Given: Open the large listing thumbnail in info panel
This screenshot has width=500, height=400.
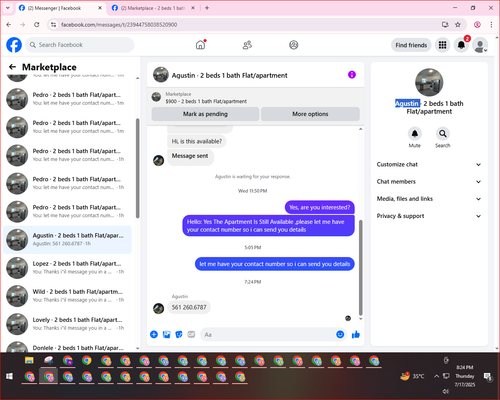Looking at the screenshot, I should point(429,82).
